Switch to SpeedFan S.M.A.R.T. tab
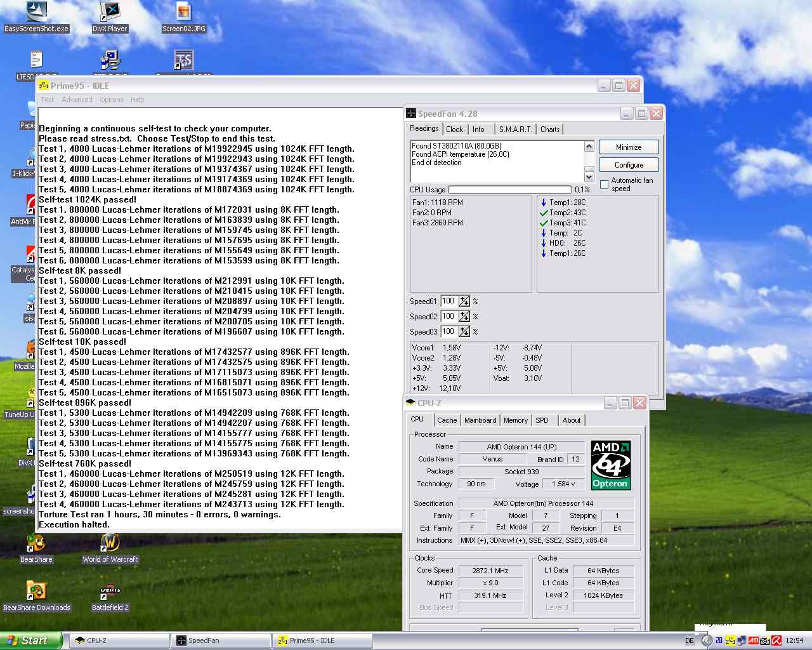Screen dimensions: 812x650 516,129
